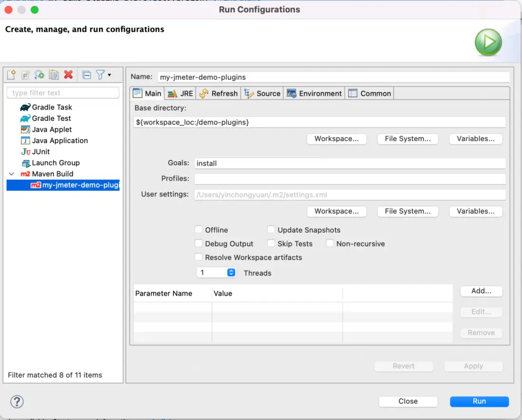Click the duplicate launch configuration icon
Screen dimensions: 522x420
(54, 75)
